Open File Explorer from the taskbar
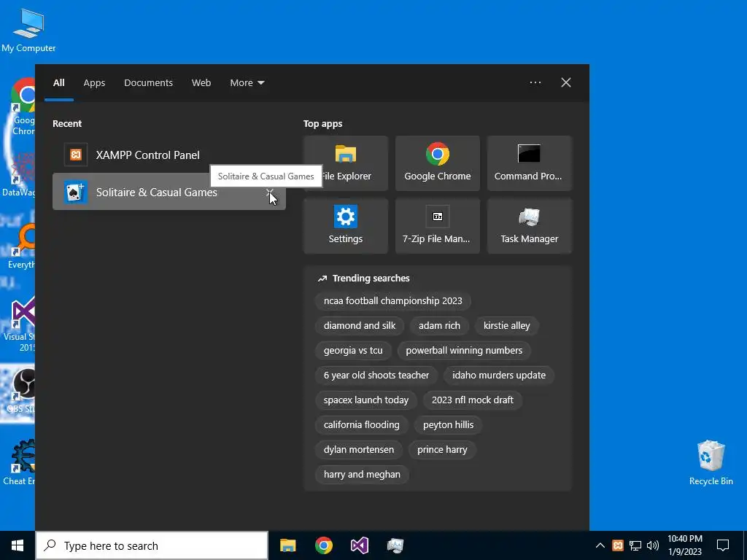 pyautogui.click(x=287, y=545)
